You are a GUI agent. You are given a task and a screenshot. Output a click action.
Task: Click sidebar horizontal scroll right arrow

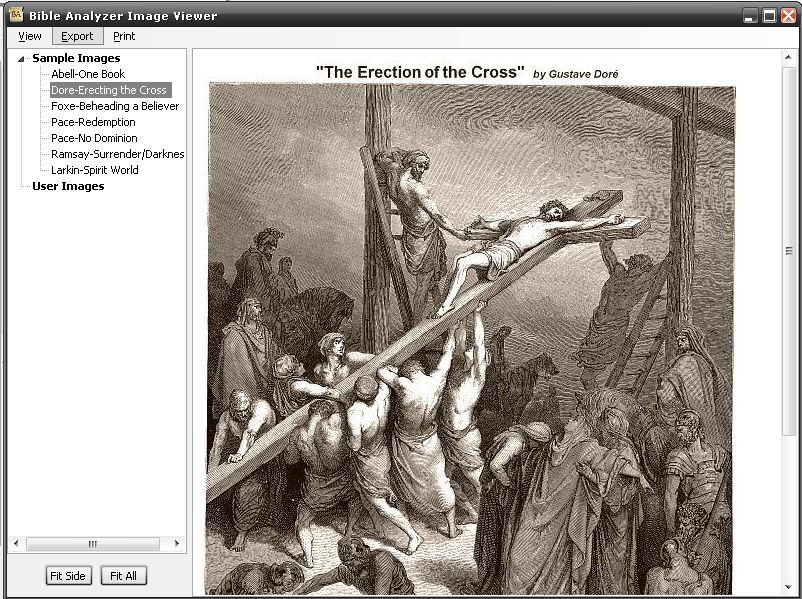(x=177, y=543)
